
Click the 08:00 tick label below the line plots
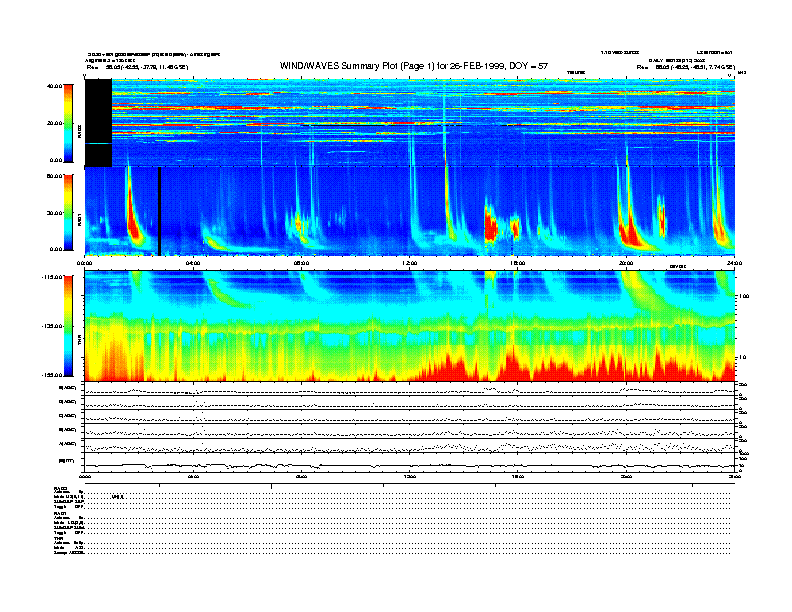tap(302, 476)
